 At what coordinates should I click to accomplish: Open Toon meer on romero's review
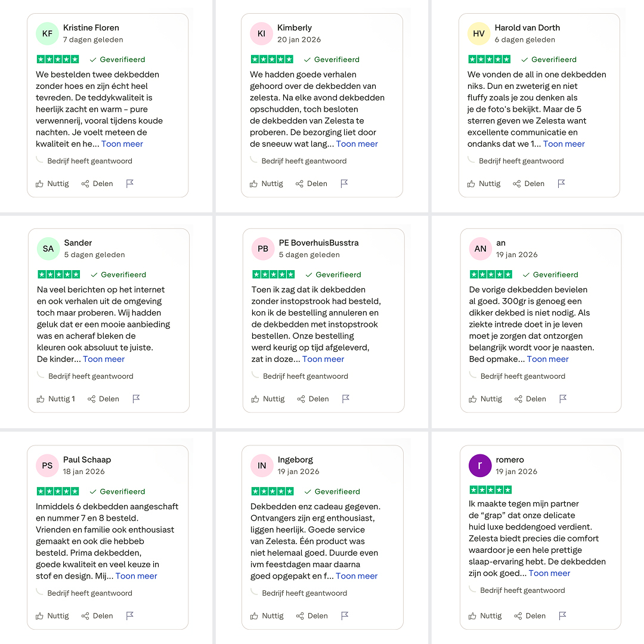pos(550,573)
